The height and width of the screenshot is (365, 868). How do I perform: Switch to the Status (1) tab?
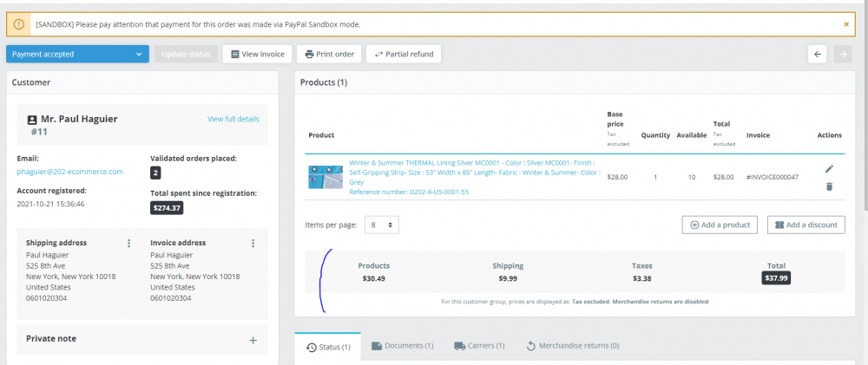point(328,348)
